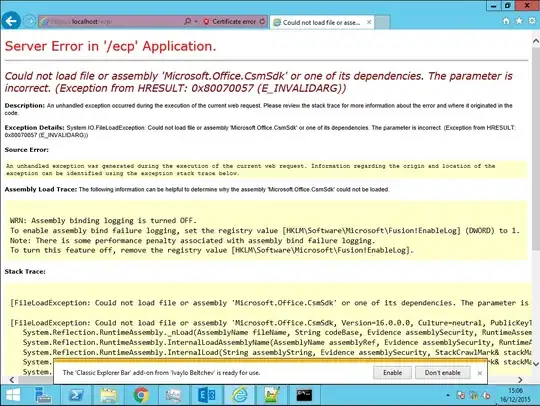The image size is (540, 406).
Task: Click the tray icon beside the clock
Action: pyautogui.click(x=486, y=395)
